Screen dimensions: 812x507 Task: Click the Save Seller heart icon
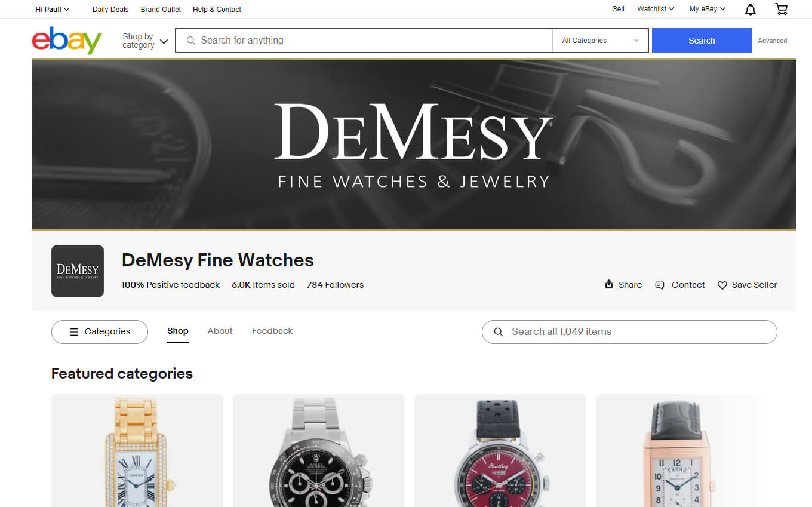pyautogui.click(x=722, y=285)
